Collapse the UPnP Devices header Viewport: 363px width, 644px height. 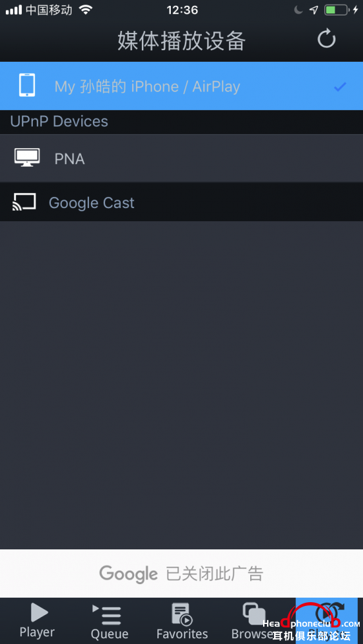coord(59,122)
